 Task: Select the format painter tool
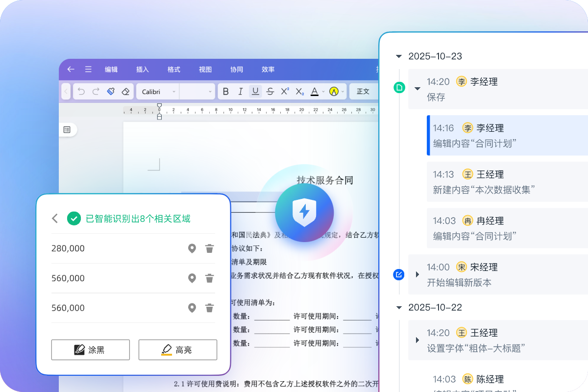click(111, 92)
